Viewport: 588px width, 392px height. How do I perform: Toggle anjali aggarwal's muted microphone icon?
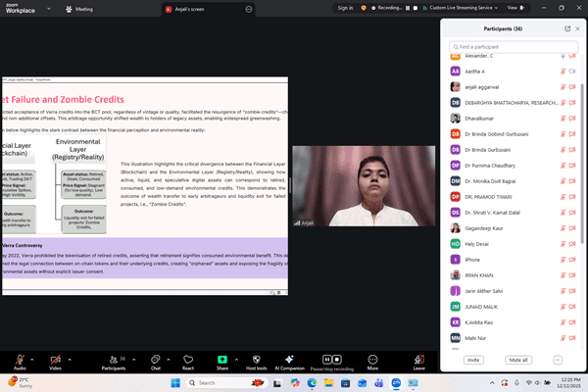pyautogui.click(x=563, y=87)
